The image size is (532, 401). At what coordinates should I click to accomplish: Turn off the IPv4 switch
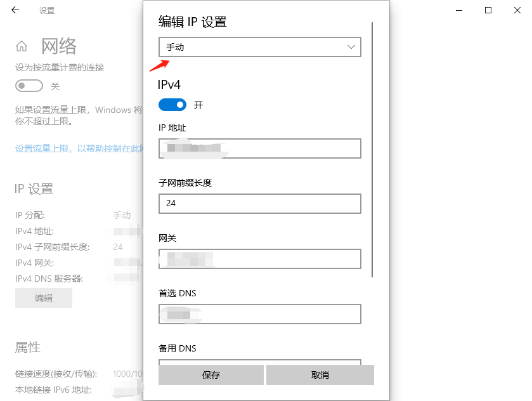[x=172, y=105]
